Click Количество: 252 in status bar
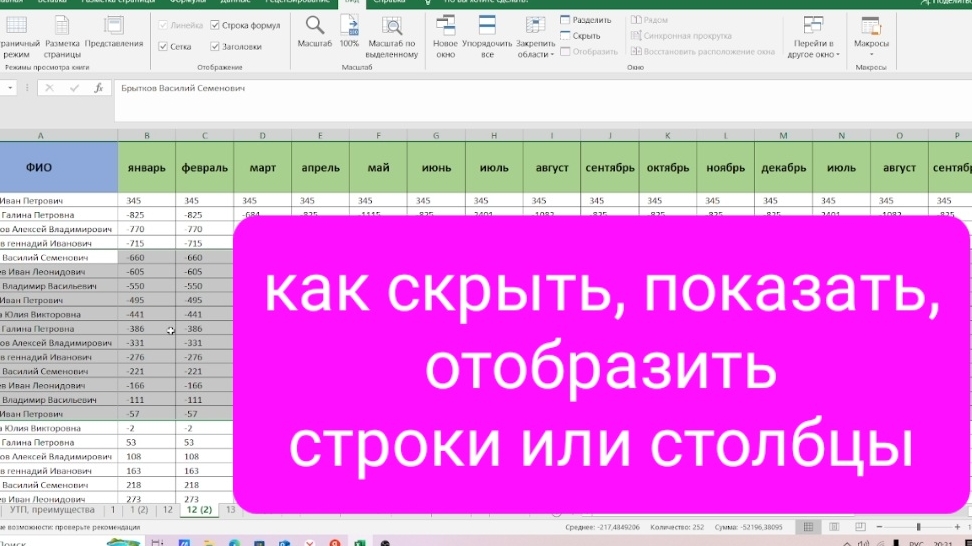972x546 pixels. coord(677,527)
